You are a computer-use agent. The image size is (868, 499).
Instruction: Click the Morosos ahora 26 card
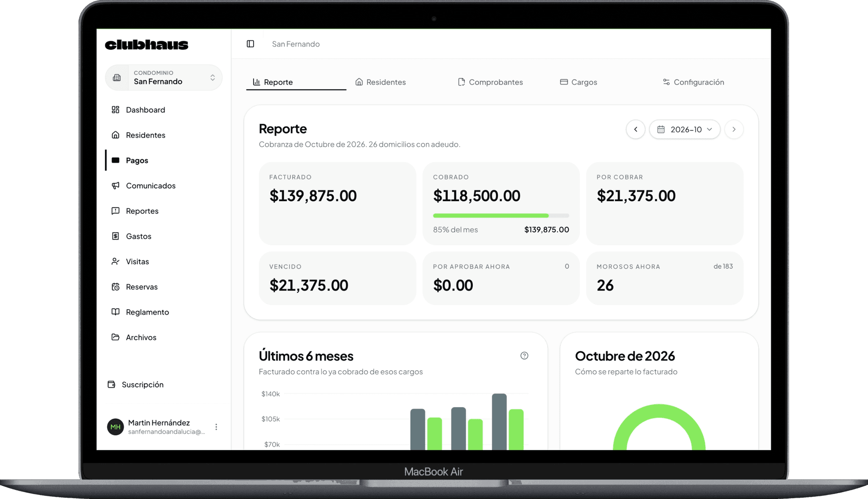(665, 278)
